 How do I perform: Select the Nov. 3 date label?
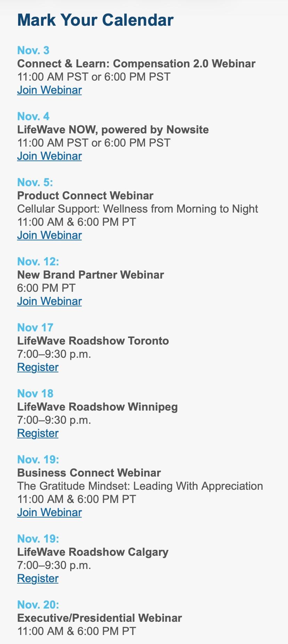point(33,50)
